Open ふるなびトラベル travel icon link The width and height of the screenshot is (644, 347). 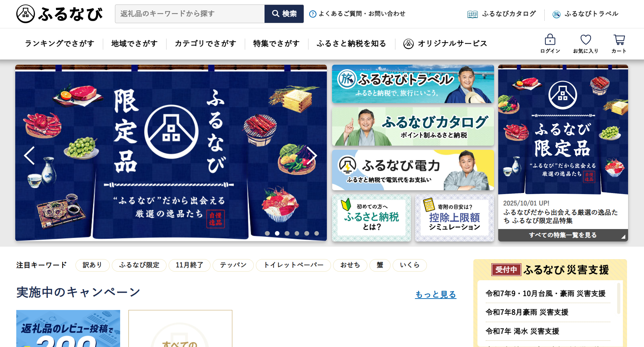coord(556,14)
